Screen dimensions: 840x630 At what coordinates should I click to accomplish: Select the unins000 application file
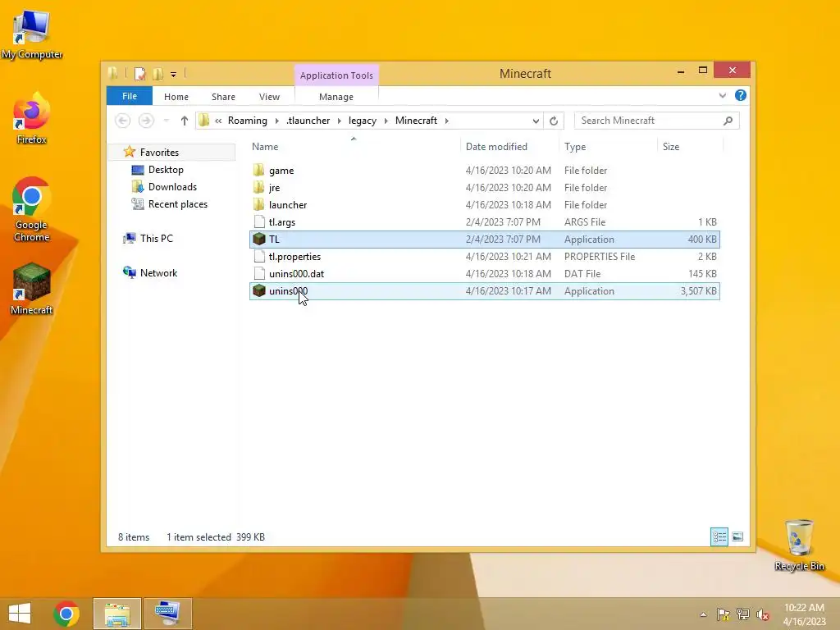coord(484,291)
